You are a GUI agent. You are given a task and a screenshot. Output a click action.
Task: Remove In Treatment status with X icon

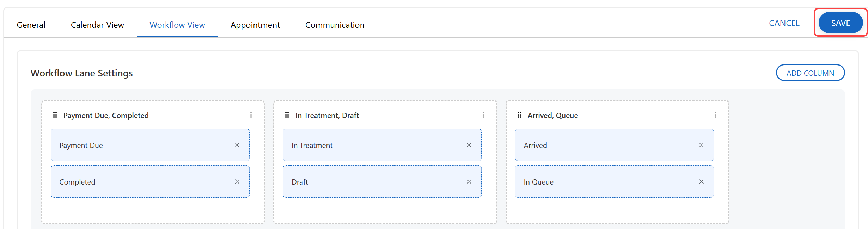(x=469, y=145)
